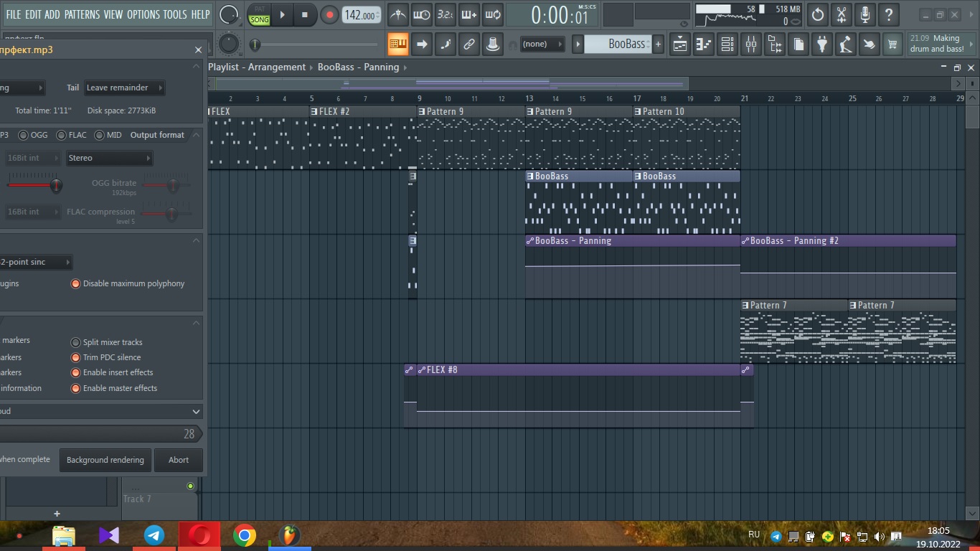This screenshot has height=551, width=980.
Task: Switch to typing keyboard to piano mode
Action: point(398,44)
